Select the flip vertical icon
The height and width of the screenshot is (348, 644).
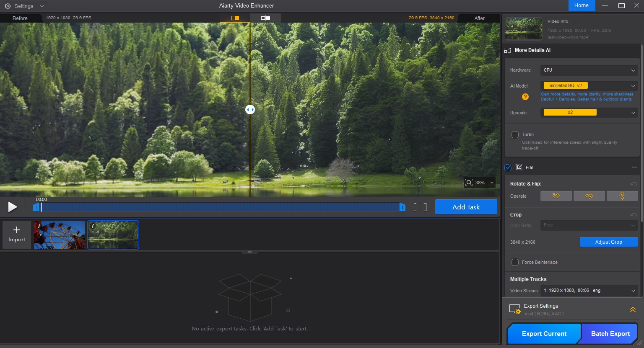622,196
